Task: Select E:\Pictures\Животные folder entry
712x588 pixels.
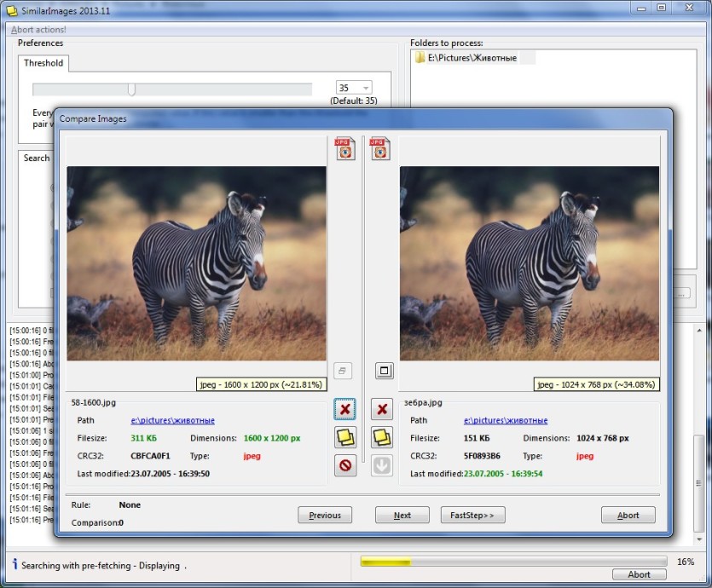Action: [472, 58]
